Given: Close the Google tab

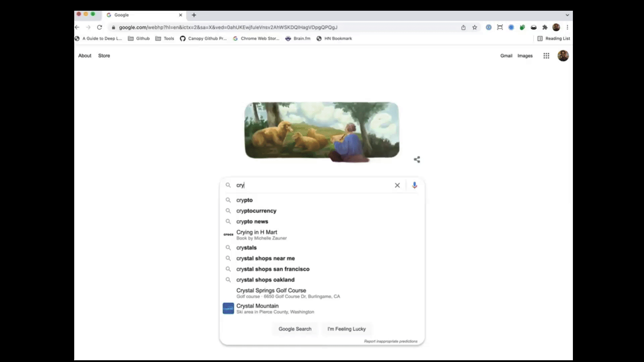Looking at the screenshot, I should tap(180, 15).
